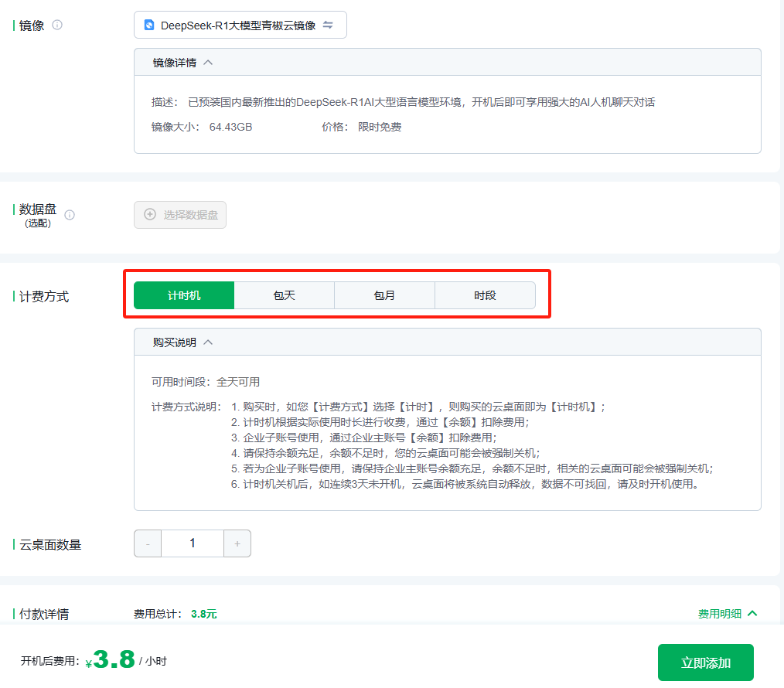Click the 可用时间段：全天可用 line
The height and width of the screenshot is (688, 784).
tap(206, 382)
